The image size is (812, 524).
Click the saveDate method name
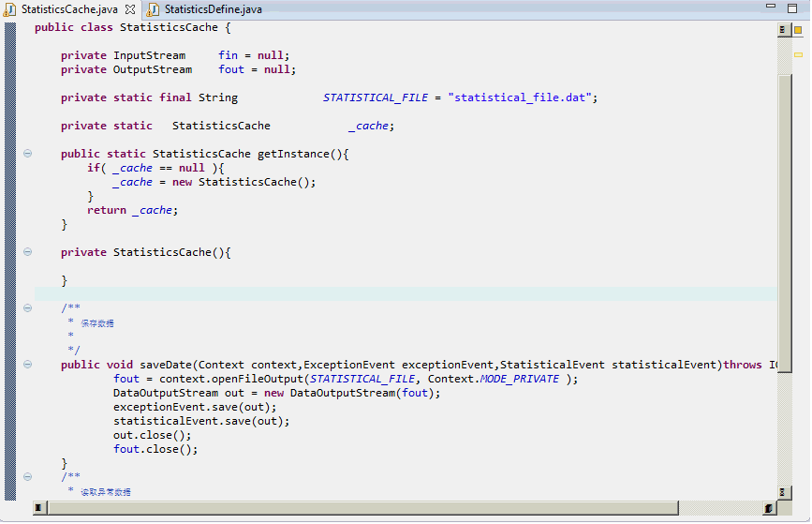coord(166,365)
